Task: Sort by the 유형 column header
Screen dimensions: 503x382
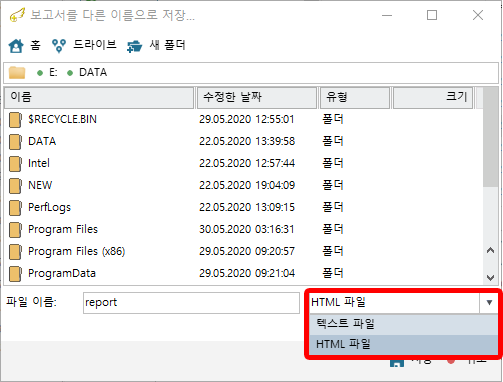Action: pyautogui.click(x=355, y=97)
